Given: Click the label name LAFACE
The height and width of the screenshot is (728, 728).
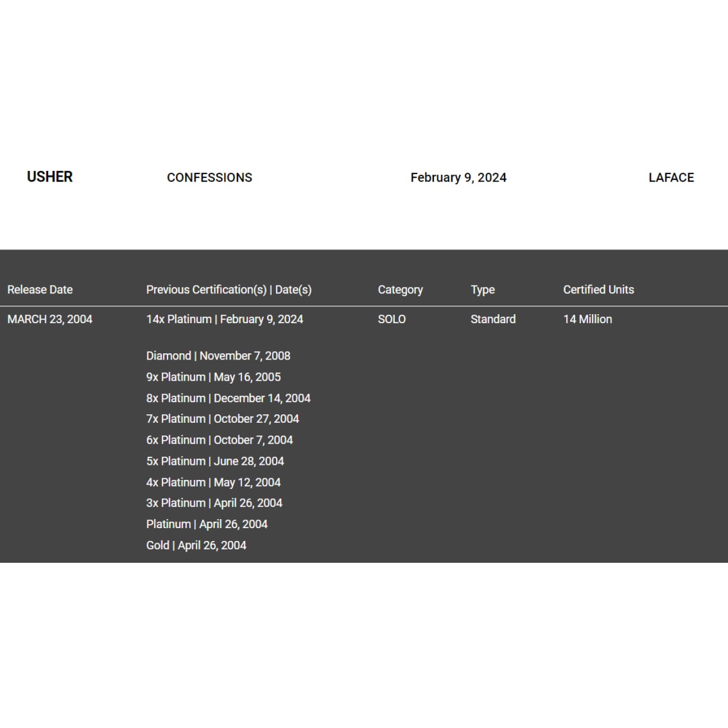Looking at the screenshot, I should 671,178.
